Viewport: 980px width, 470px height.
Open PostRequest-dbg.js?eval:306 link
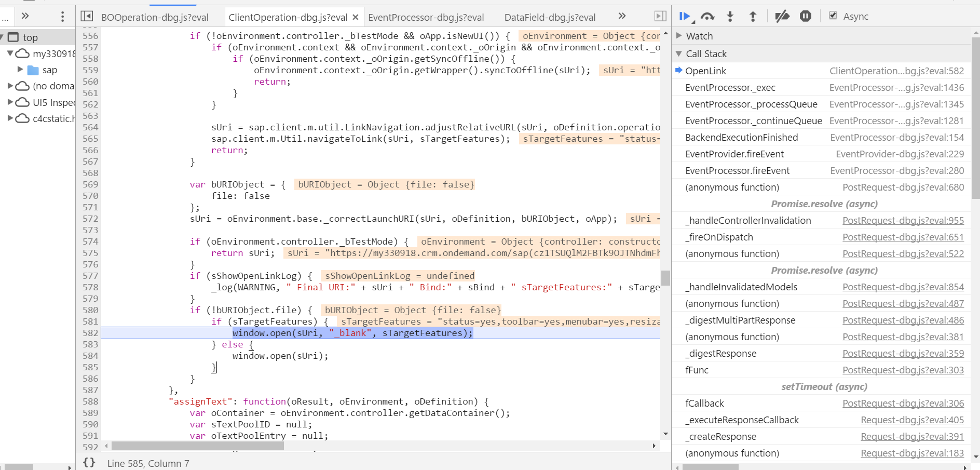[903, 404]
